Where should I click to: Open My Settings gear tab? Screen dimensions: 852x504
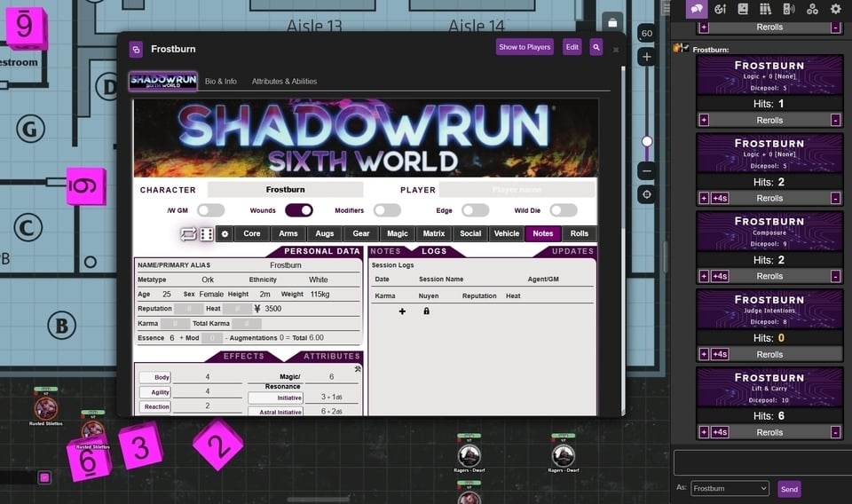point(836,9)
